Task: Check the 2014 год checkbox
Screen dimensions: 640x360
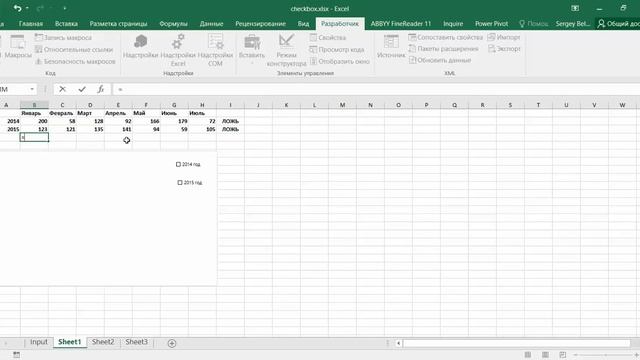Action: tap(178, 164)
